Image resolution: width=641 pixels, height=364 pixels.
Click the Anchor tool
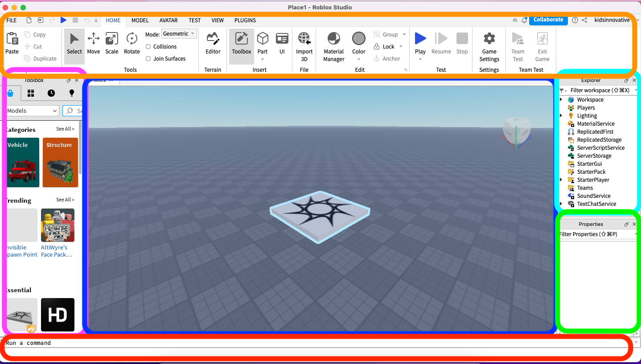click(387, 59)
